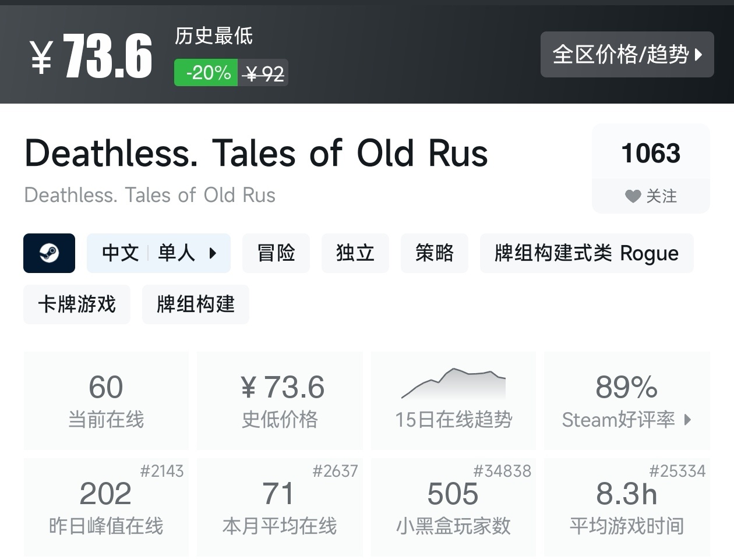Open the 小黑盒玩家数 player count card

[453, 506]
